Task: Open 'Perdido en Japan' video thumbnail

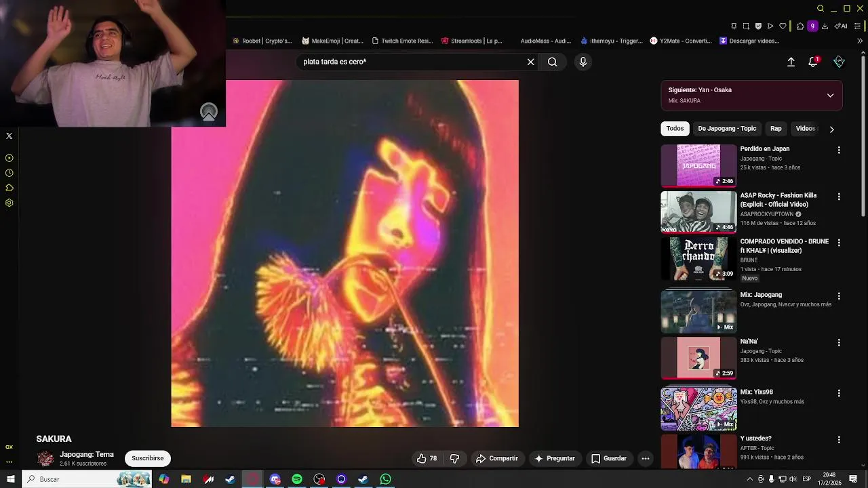Action: click(698, 165)
